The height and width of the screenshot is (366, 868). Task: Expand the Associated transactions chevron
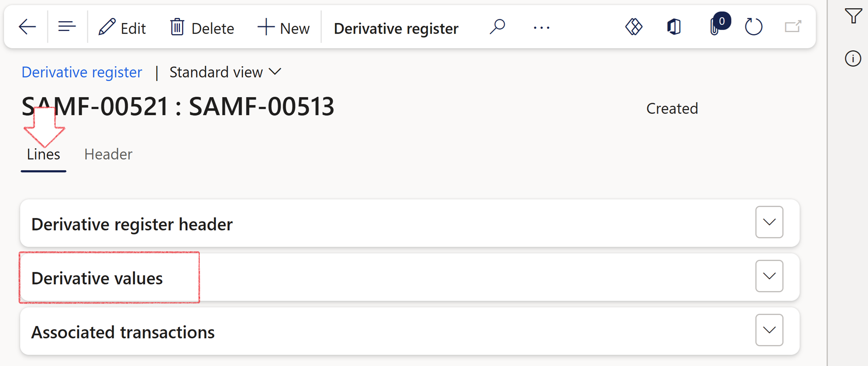(x=769, y=330)
